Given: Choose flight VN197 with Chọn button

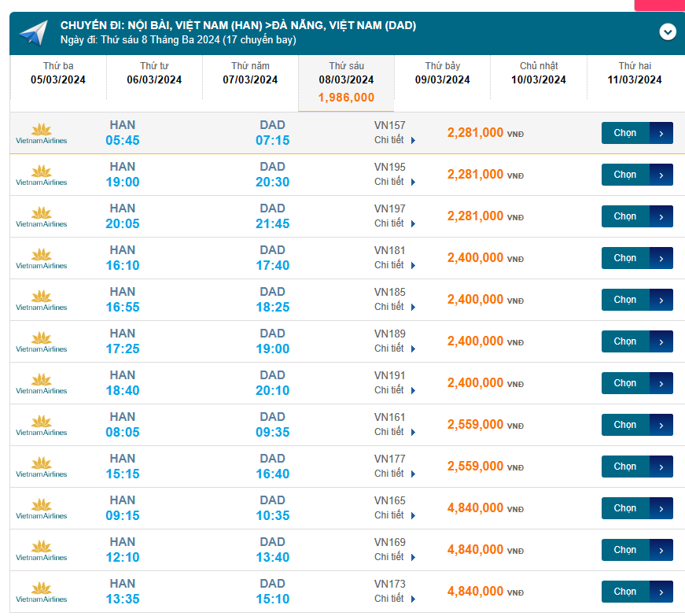Looking at the screenshot, I should 626,216.
